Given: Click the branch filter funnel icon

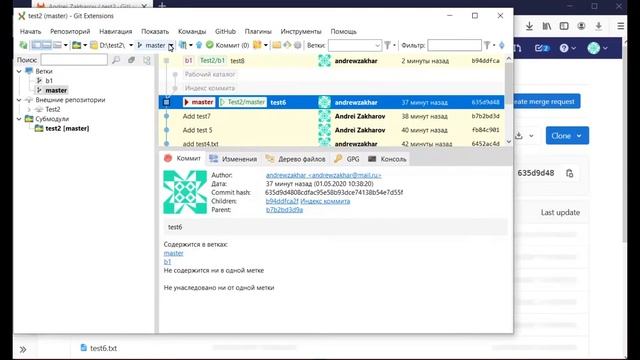Looking at the screenshot, I should [x=387, y=45].
